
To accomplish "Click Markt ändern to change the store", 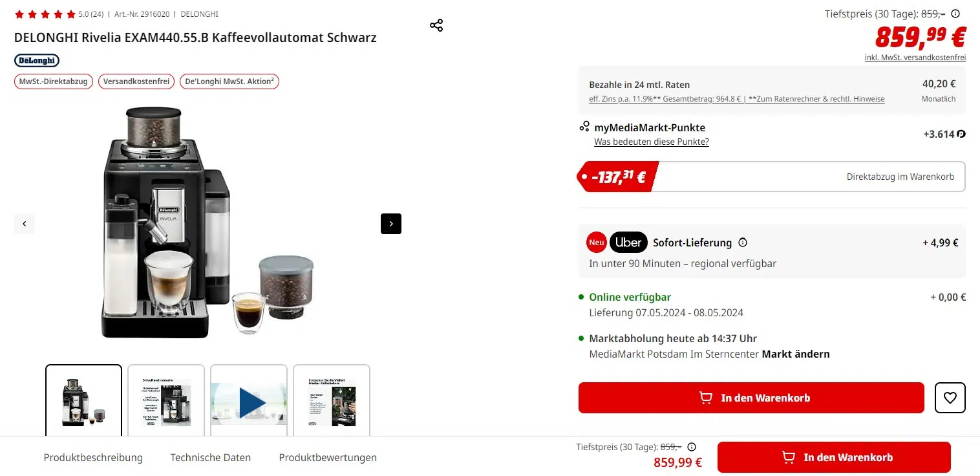I will 796,354.
